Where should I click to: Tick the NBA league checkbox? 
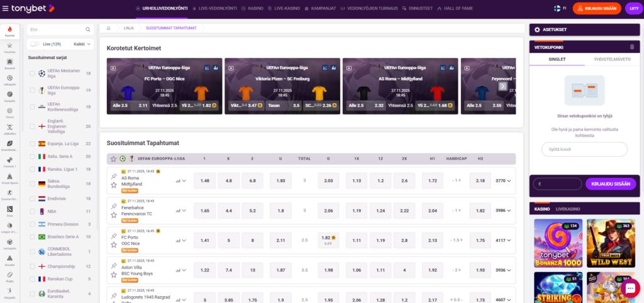click(33, 211)
